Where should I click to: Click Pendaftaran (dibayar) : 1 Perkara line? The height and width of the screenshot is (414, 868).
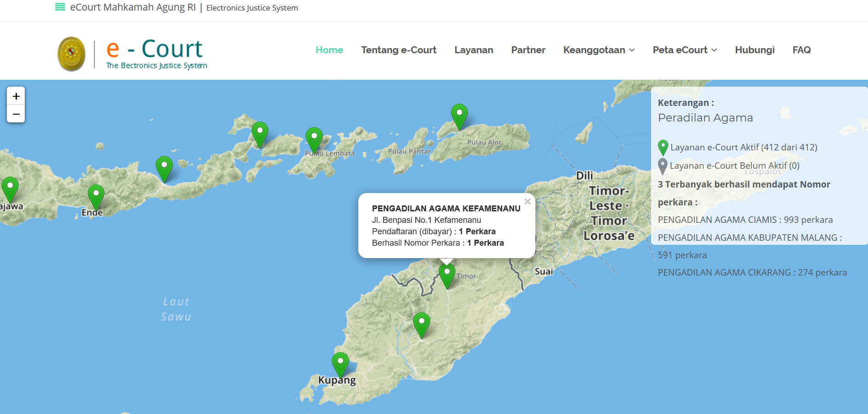tap(434, 232)
